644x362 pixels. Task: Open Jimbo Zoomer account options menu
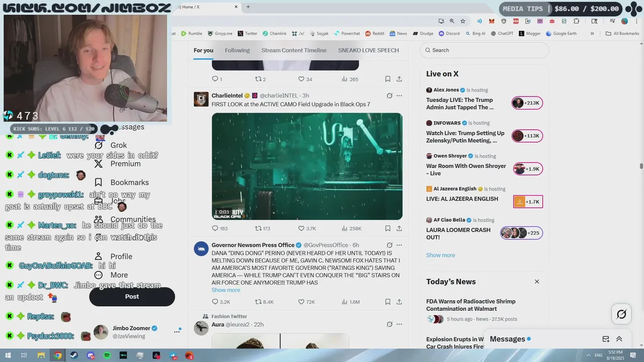point(177,331)
